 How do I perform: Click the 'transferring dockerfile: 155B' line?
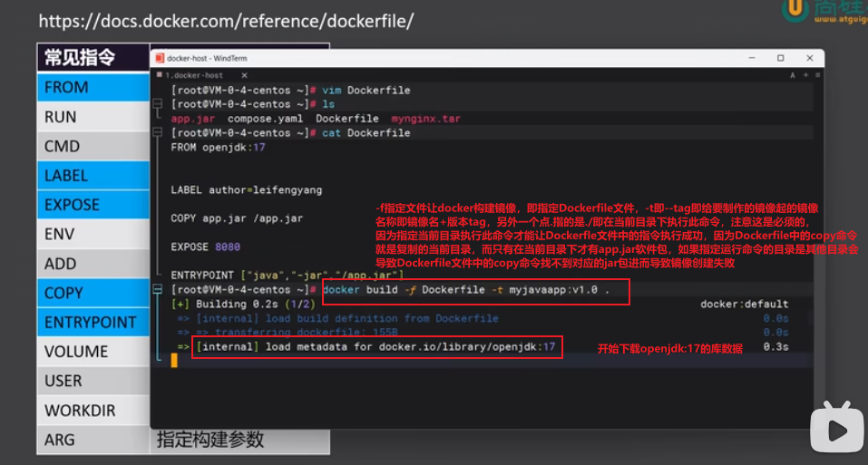pyautogui.click(x=288, y=333)
